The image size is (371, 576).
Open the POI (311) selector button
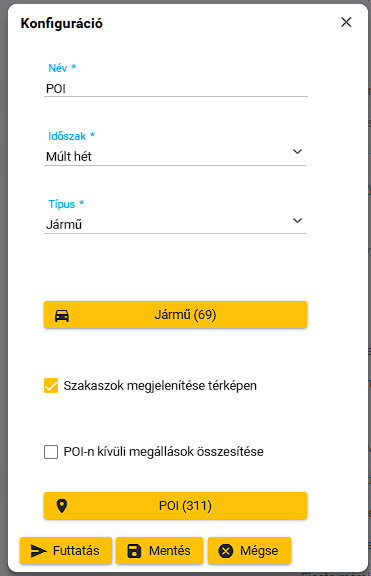176,506
